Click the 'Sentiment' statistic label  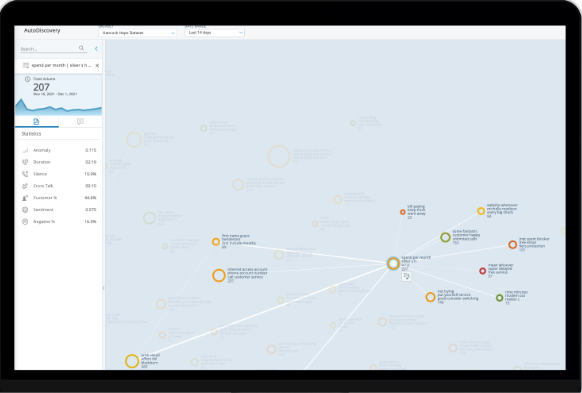(43, 210)
